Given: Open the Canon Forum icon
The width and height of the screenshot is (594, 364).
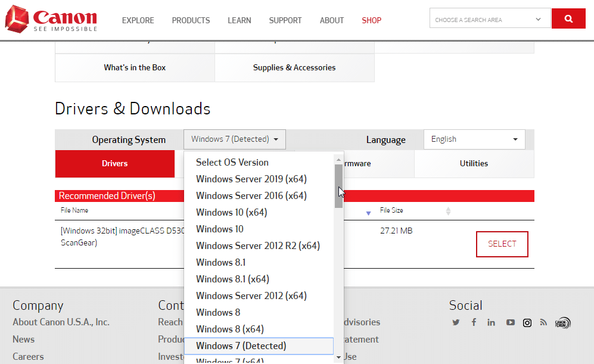Looking at the screenshot, I should pyautogui.click(x=562, y=323).
